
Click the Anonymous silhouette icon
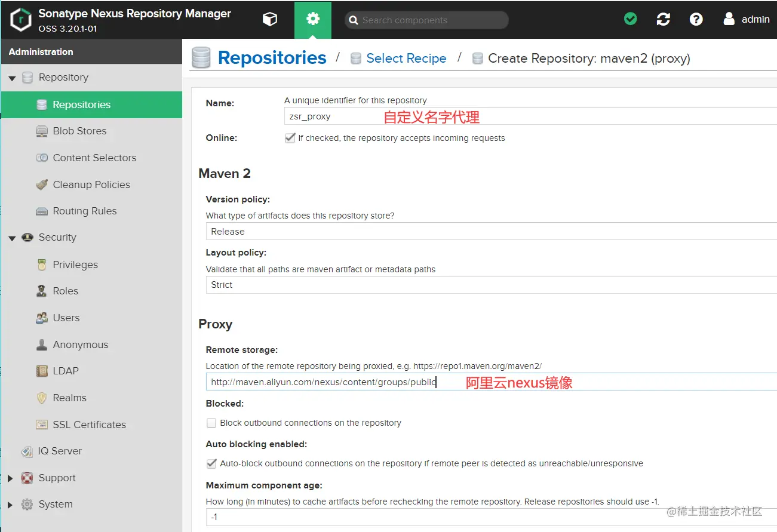(42, 345)
